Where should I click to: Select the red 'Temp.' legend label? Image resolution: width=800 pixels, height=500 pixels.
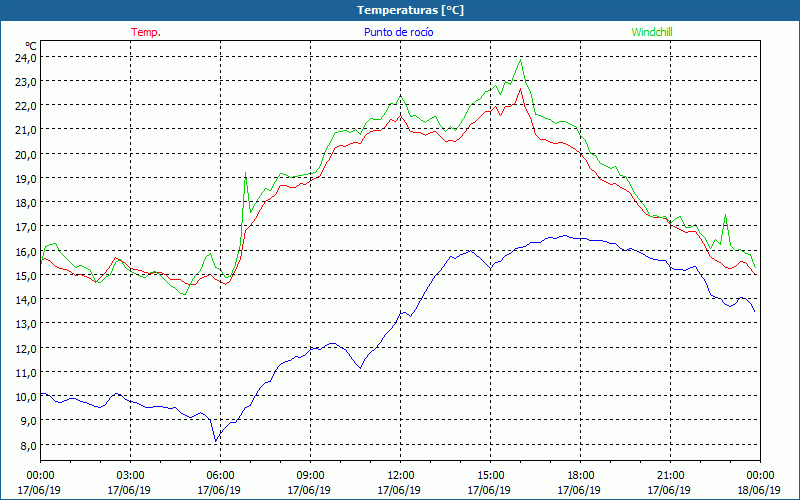point(146,32)
